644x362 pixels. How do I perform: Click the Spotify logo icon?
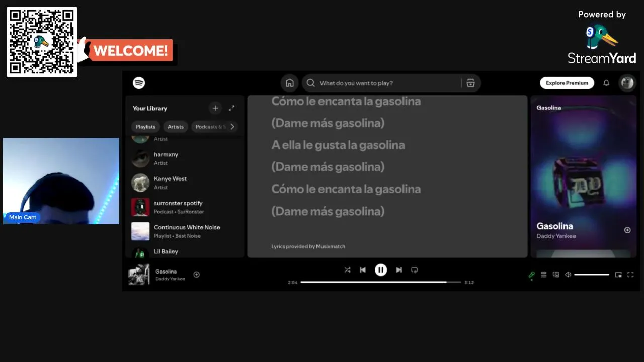click(139, 83)
